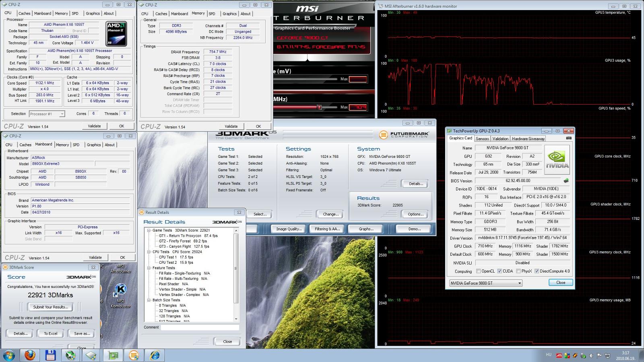The height and width of the screenshot is (362, 644).
Task: Click Graphs button in 3DMark05
Action: click(x=366, y=229)
